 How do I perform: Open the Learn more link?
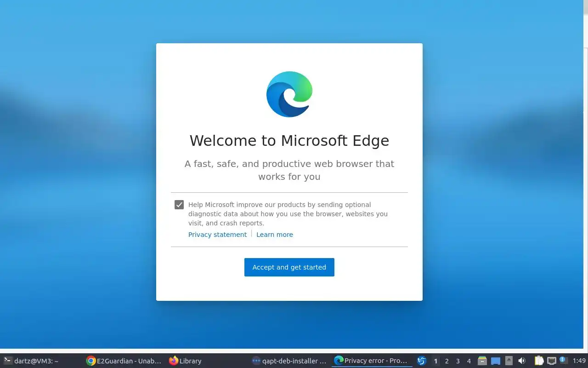point(275,235)
